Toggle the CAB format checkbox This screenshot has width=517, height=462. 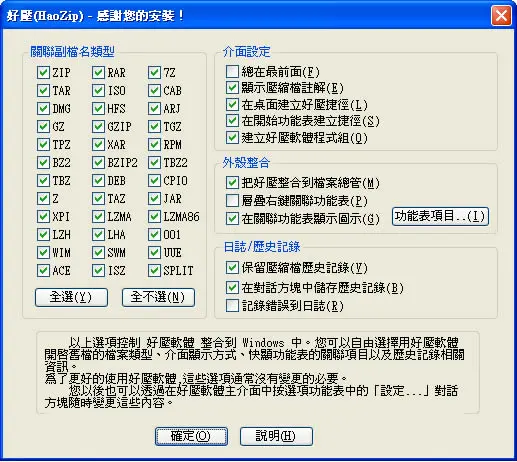[154, 90]
